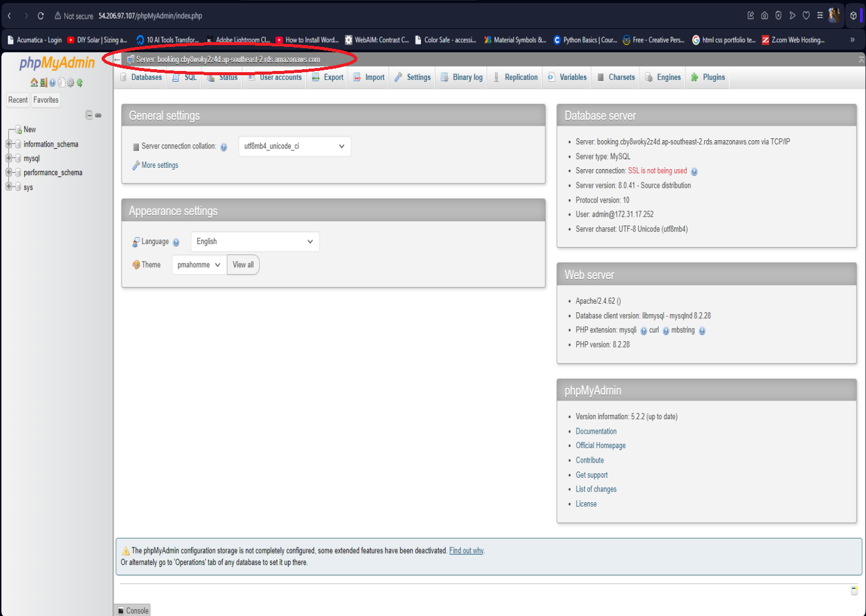Open the More settings link
866x616 pixels.
pos(160,165)
